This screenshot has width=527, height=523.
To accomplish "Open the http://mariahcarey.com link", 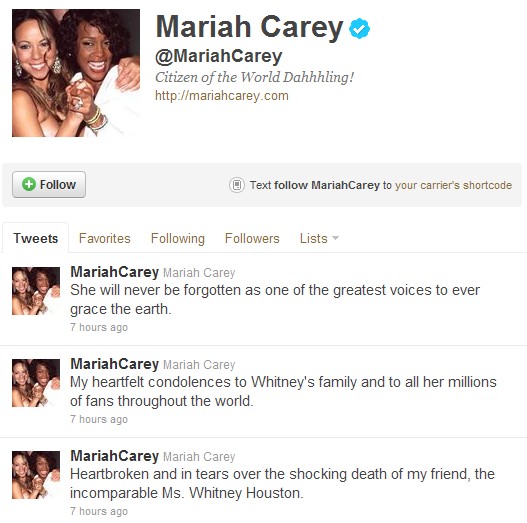I will 222,96.
